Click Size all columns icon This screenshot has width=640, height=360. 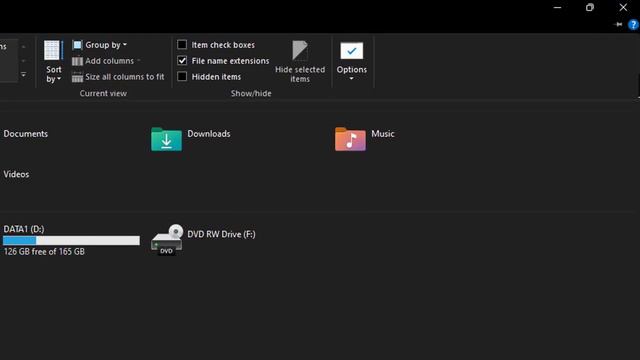(x=77, y=77)
